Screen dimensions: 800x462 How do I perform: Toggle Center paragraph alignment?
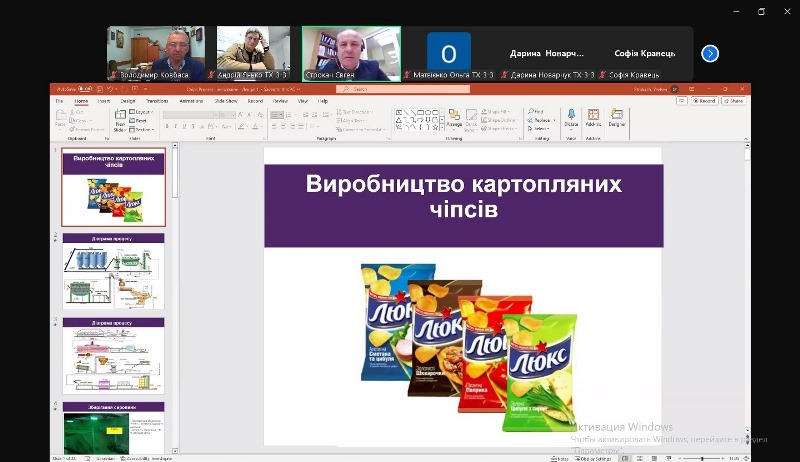tap(284, 126)
